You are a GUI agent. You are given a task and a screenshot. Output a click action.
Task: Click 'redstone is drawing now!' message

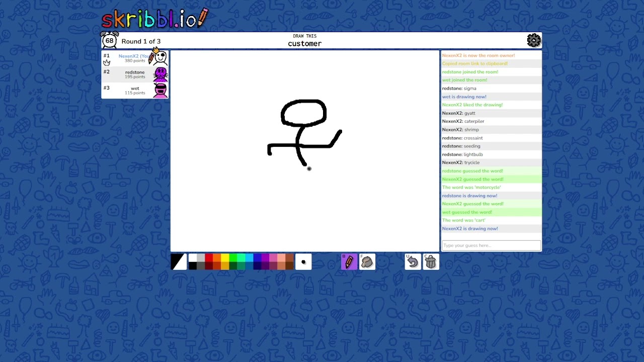(x=469, y=196)
